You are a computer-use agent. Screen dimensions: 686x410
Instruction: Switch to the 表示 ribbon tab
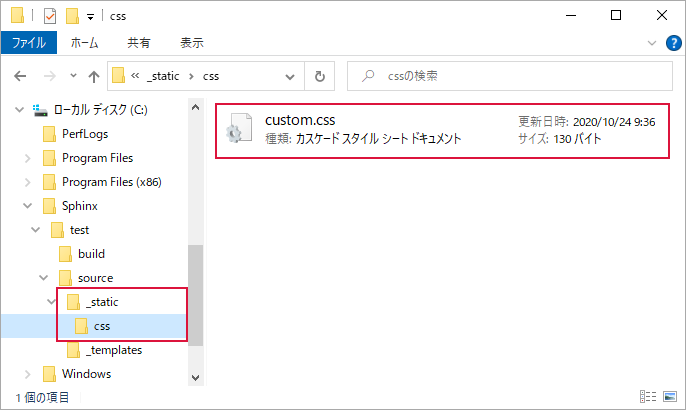coord(192,43)
